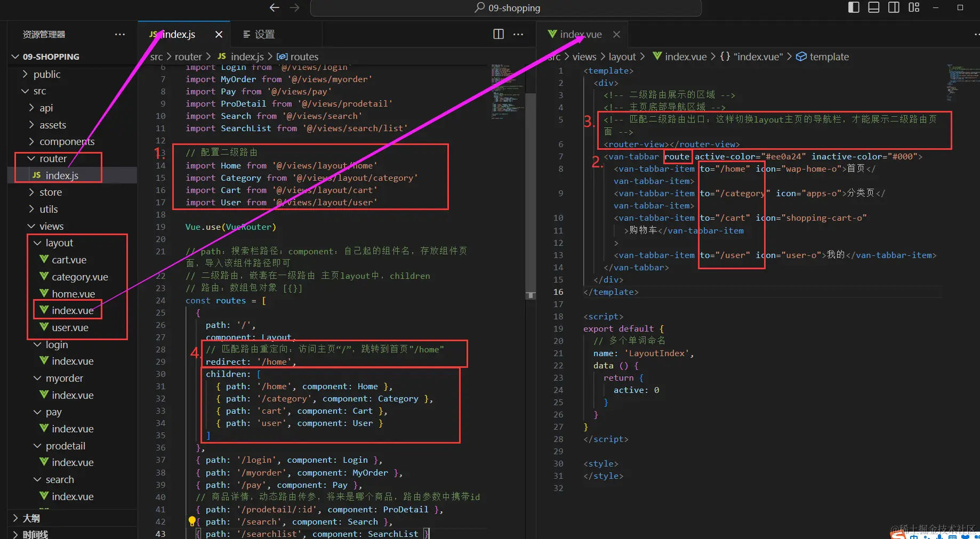Screen dimensions: 980x539
Task: Go forward with the navigation right arrow
Action: click(x=294, y=7)
